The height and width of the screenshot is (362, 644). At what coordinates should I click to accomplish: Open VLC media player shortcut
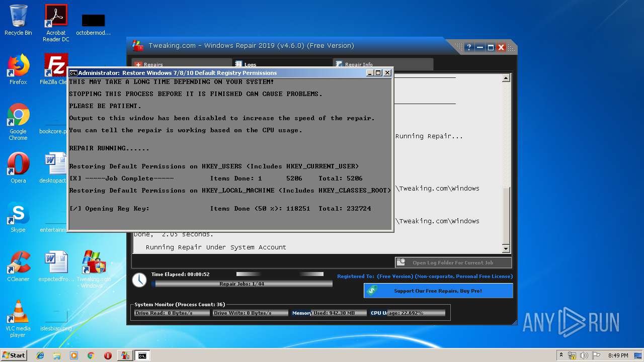click(18, 319)
